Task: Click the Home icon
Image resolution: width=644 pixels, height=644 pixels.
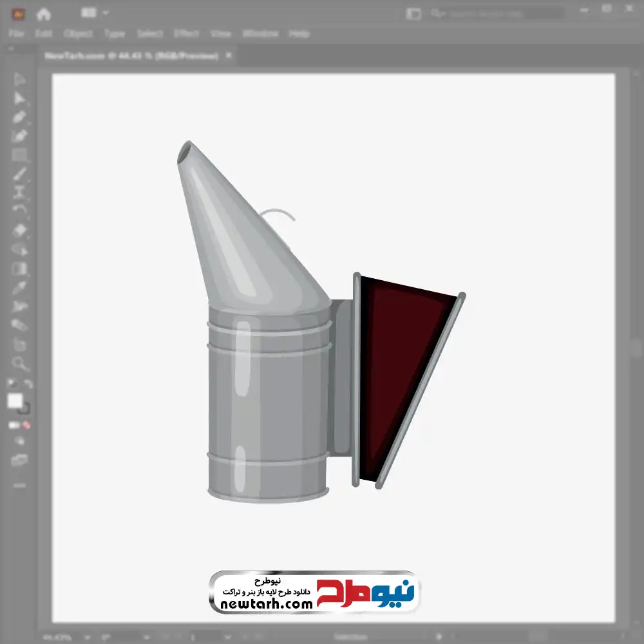Action: coord(43,14)
